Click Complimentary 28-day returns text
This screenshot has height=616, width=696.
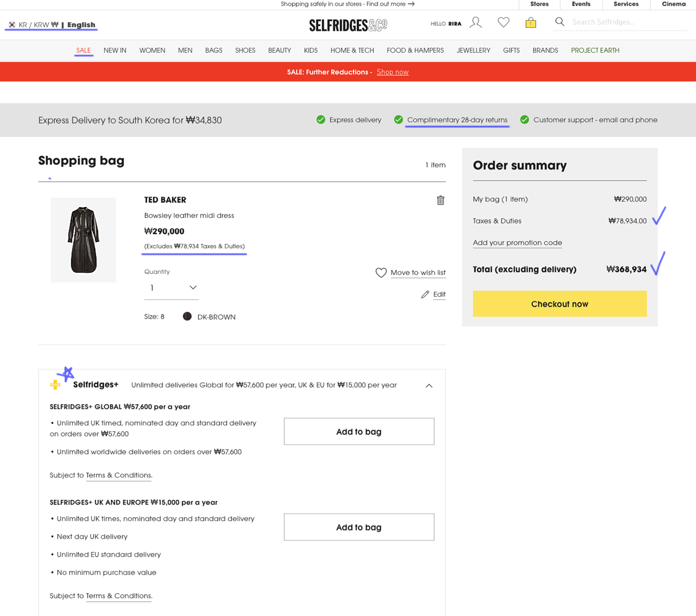457,120
